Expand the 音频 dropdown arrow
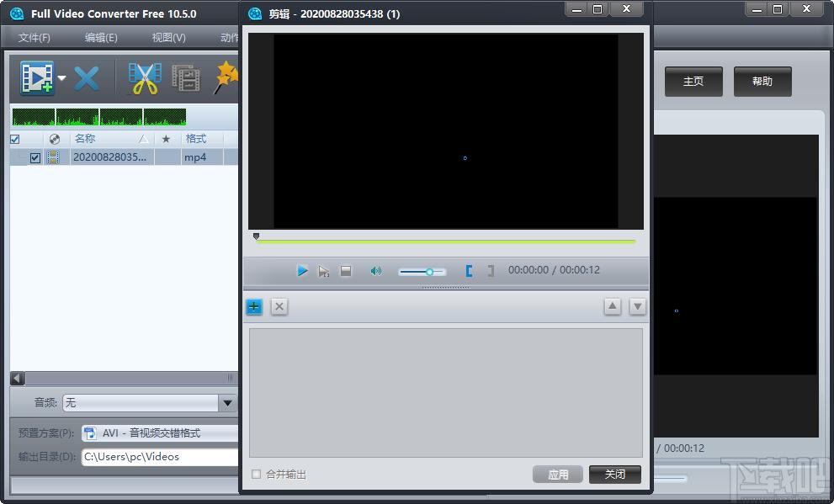 pyautogui.click(x=228, y=403)
